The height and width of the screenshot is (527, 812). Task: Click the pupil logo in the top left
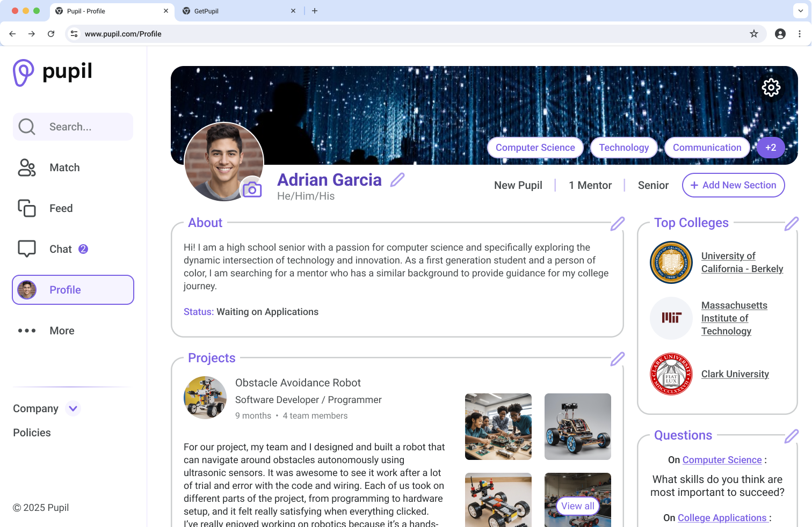tap(52, 72)
